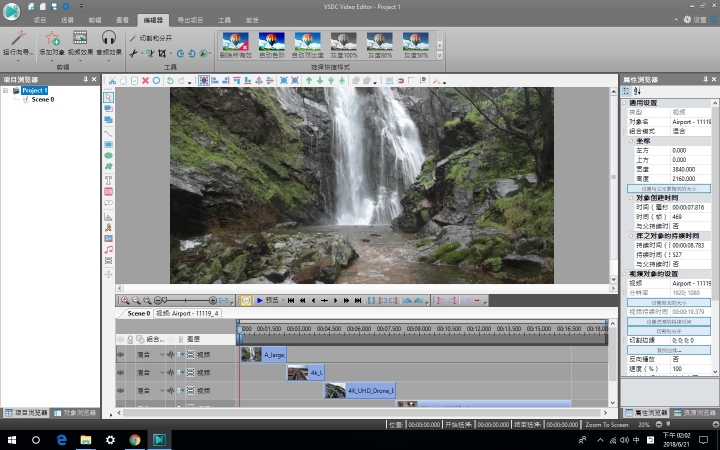Collapse the 坐标 coordinates section
The width and height of the screenshot is (720, 450).
pos(631,141)
